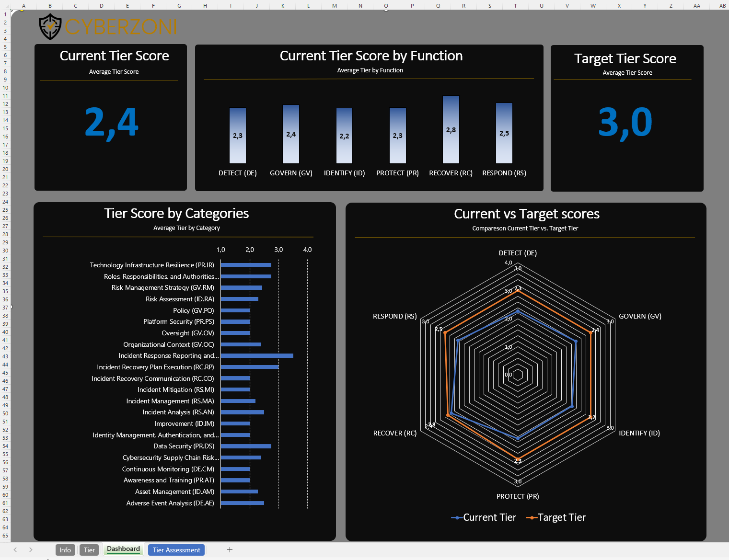Click the Cyberzoni shield logo

click(50, 26)
